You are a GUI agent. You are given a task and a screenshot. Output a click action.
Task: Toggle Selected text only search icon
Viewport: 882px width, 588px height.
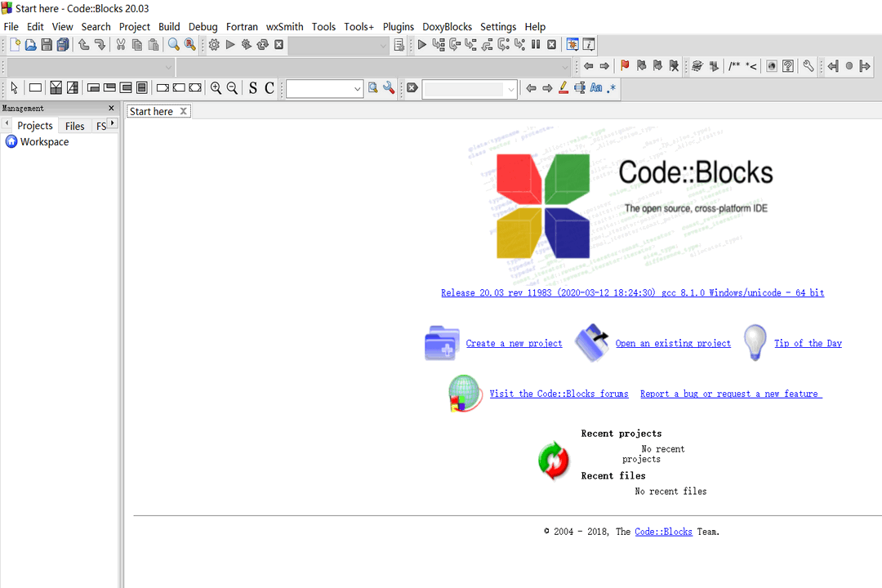tap(580, 87)
